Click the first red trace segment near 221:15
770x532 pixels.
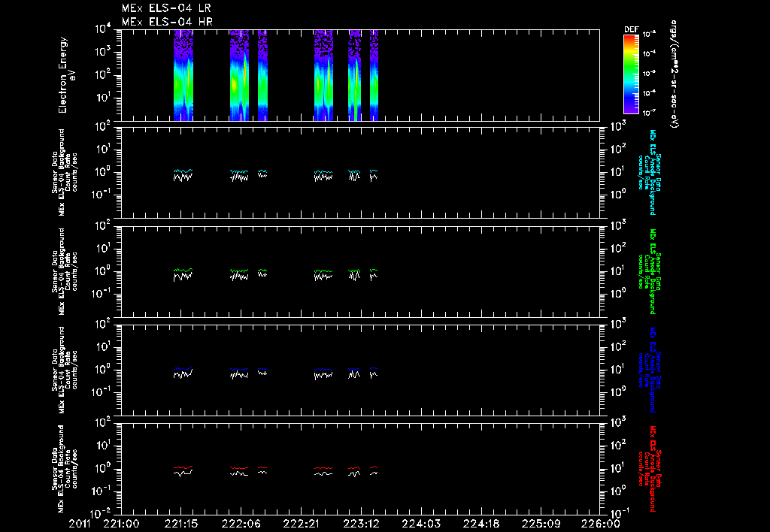point(183,467)
